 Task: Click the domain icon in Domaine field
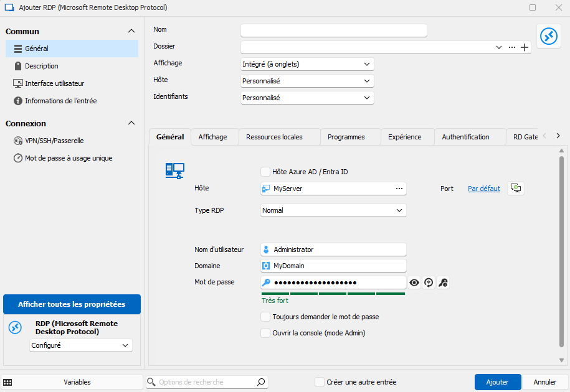(266, 266)
